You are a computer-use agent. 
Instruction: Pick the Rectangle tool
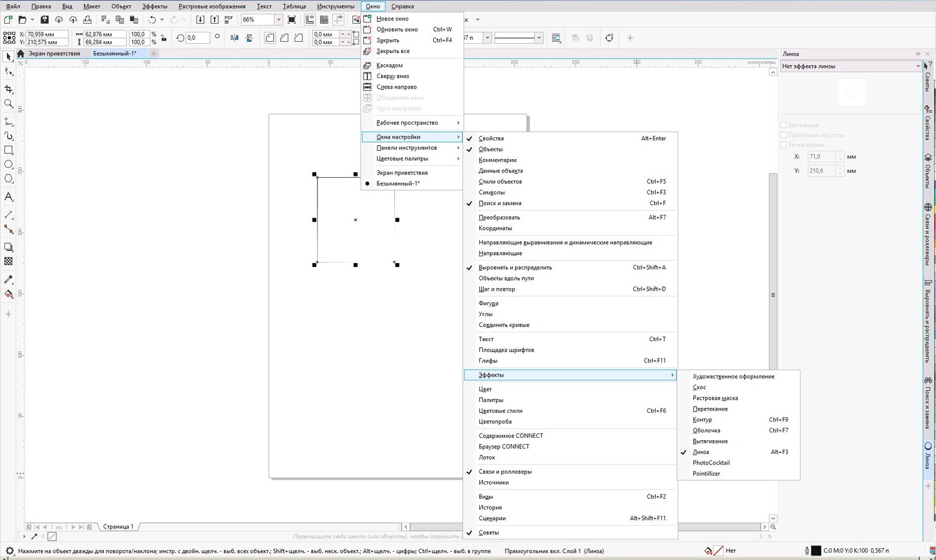point(9,150)
